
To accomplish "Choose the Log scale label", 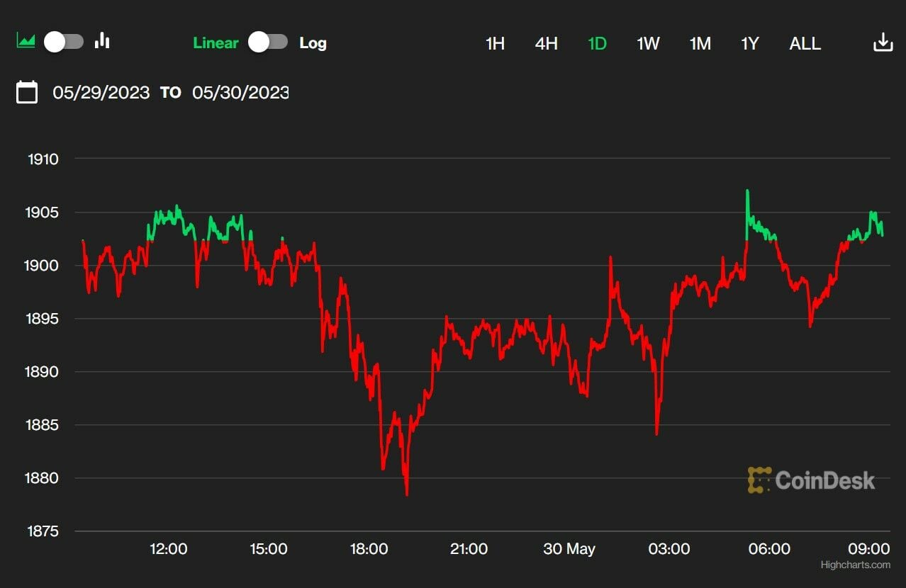I will (x=313, y=43).
